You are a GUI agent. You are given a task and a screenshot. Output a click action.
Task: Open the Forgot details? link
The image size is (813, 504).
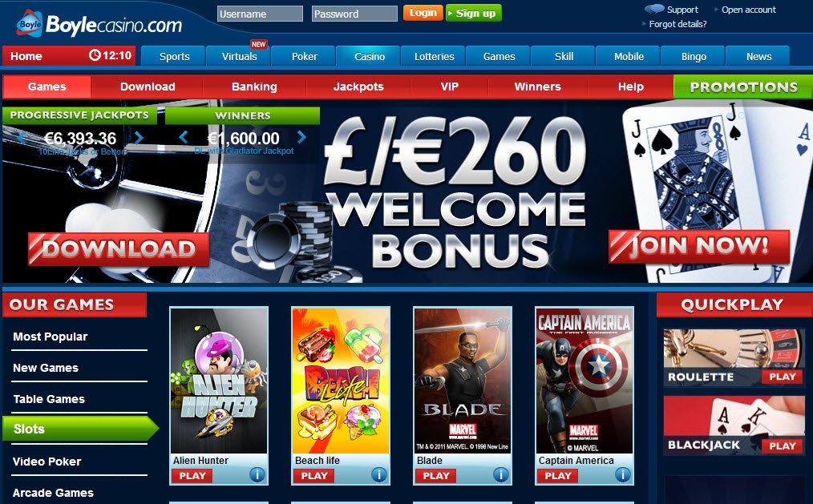(x=677, y=24)
